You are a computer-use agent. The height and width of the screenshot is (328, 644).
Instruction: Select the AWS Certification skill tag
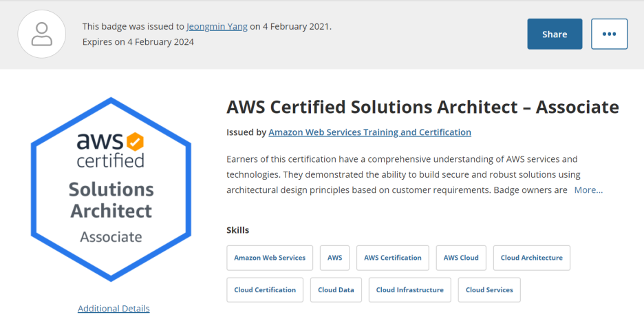(x=393, y=258)
